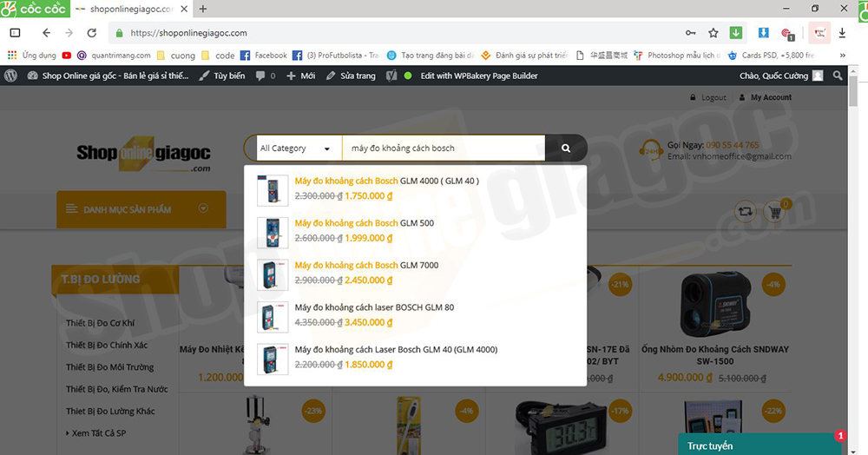Open Tùy biến customizer menu item
This screenshot has height=455, width=868.
pos(222,76)
